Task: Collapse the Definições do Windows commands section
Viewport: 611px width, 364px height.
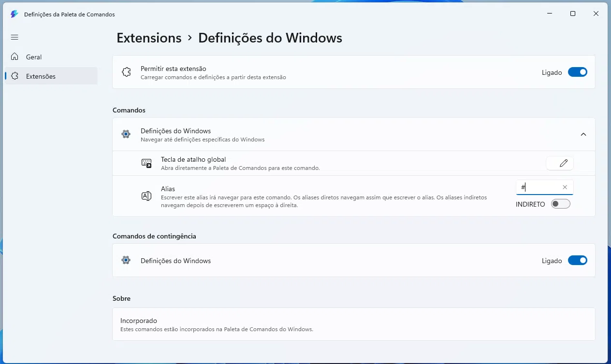Action: (x=583, y=134)
